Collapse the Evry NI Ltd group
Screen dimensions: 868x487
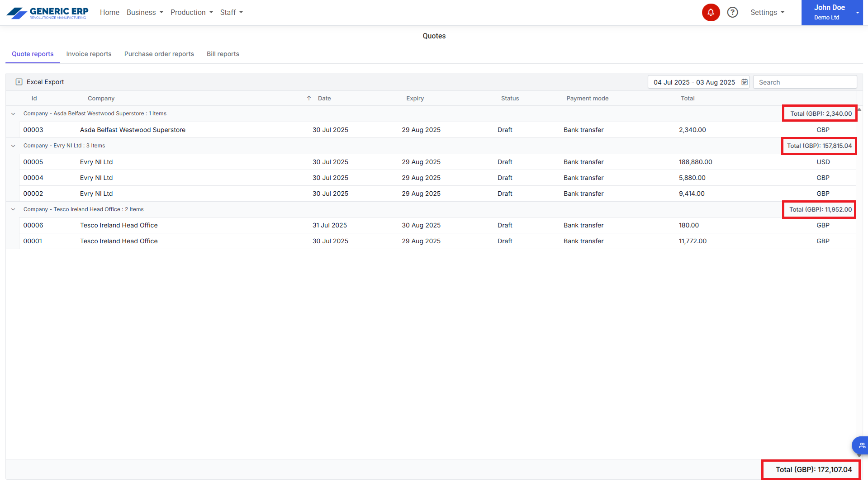(13, 146)
